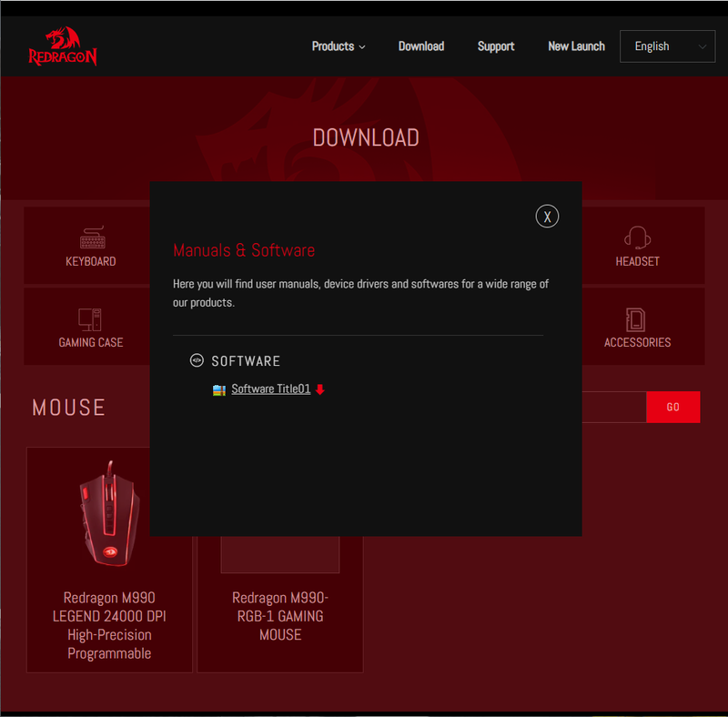
Task: Click the DOWNLOAD page title
Action: tap(366, 137)
